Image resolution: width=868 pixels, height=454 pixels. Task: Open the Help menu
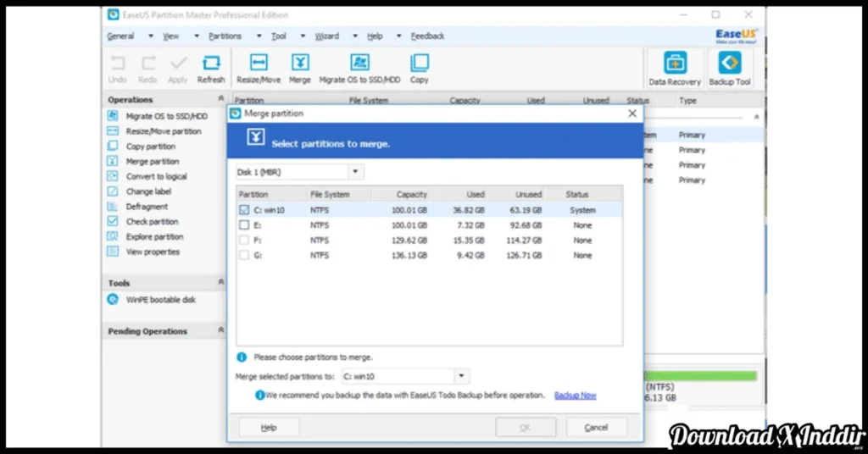click(375, 36)
